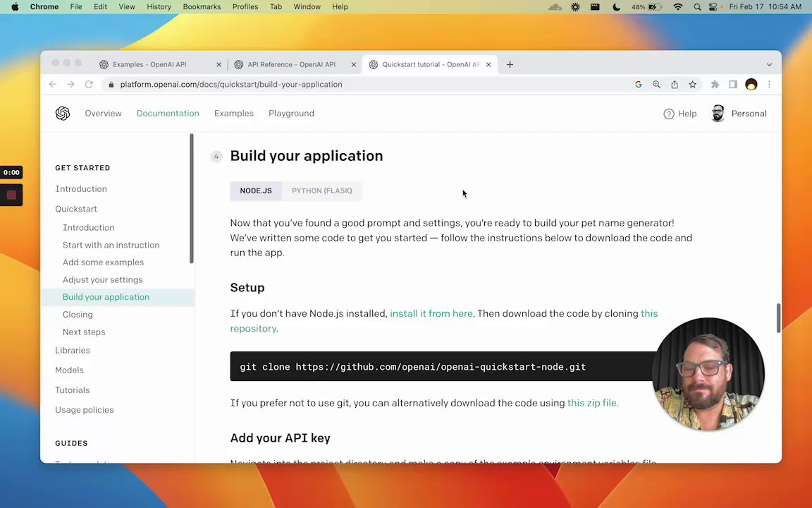
Task: Open the History menu
Action: (159, 7)
